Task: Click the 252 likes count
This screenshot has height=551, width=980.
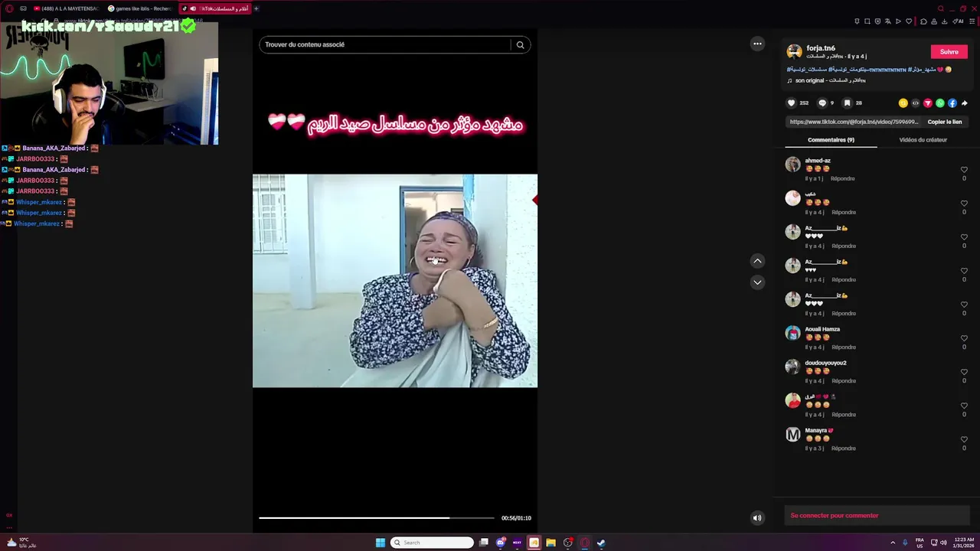Action: [804, 103]
